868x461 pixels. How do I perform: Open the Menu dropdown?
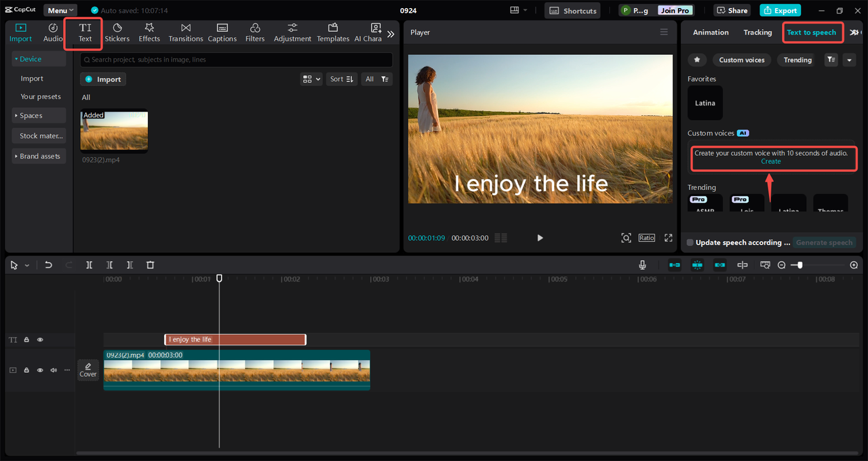click(x=60, y=10)
